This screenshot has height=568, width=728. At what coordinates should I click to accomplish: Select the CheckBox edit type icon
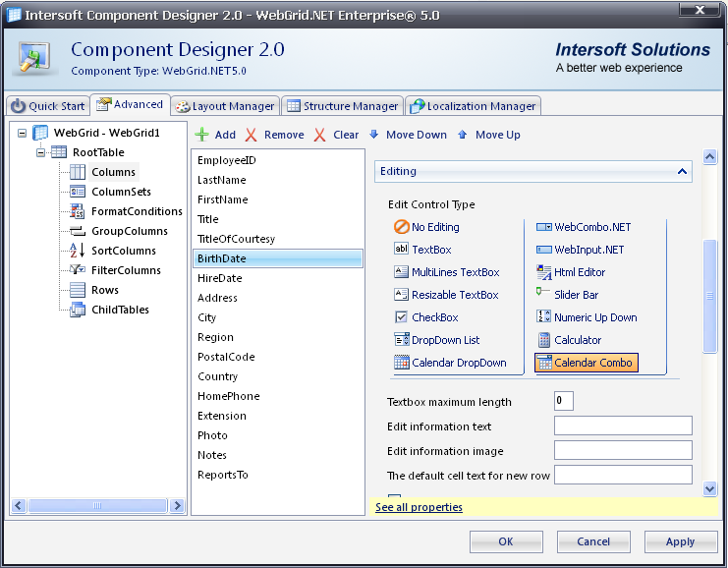click(401, 317)
